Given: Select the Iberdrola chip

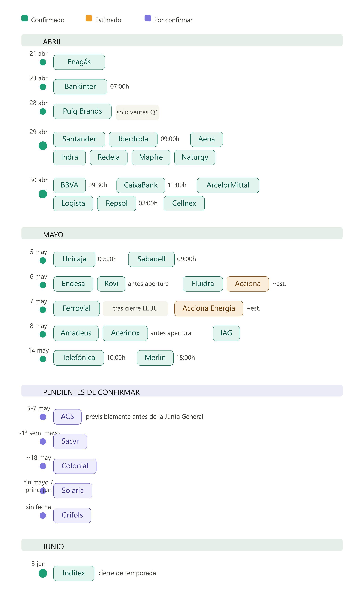Looking at the screenshot, I should point(133,139).
